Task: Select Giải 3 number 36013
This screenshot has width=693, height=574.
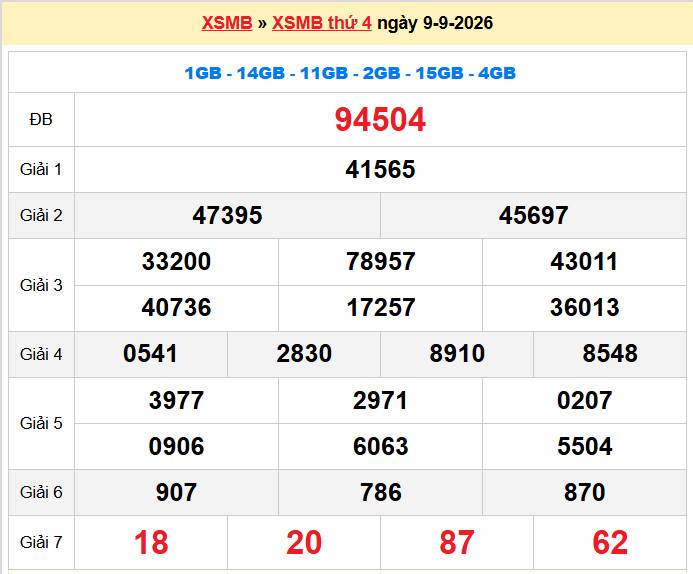Action: point(584,308)
